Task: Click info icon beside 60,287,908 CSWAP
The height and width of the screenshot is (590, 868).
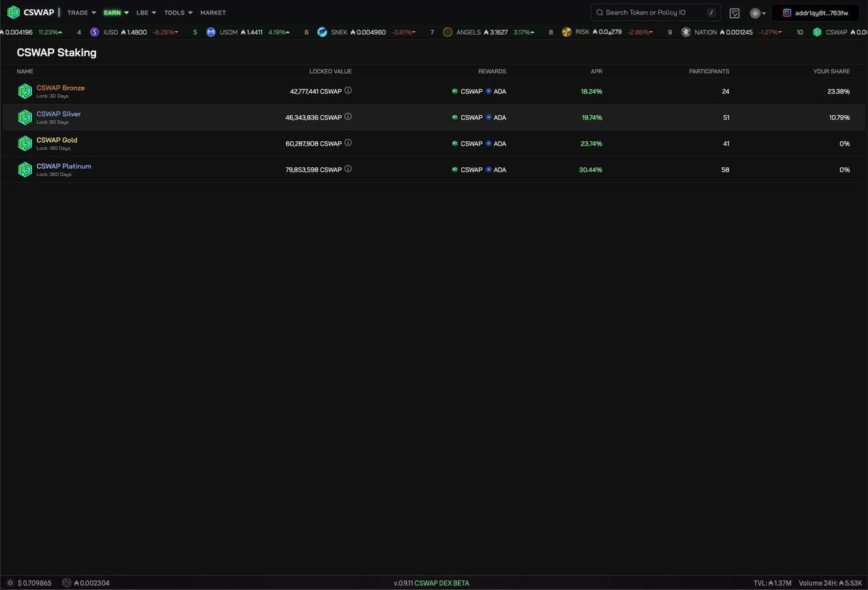Action: (x=348, y=143)
